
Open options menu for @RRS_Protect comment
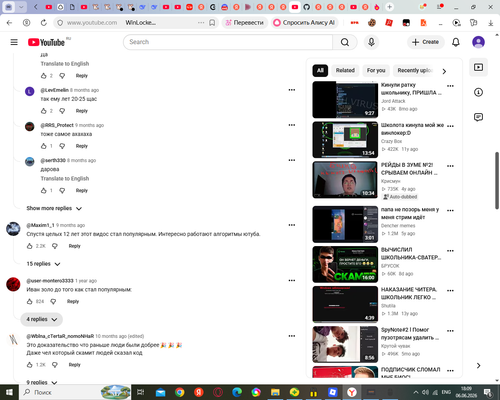tap(292, 125)
